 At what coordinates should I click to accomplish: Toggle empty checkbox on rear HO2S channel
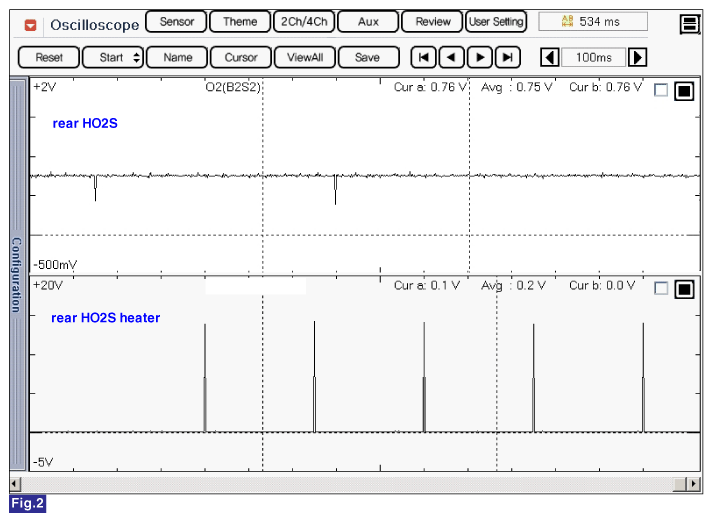coord(660,91)
